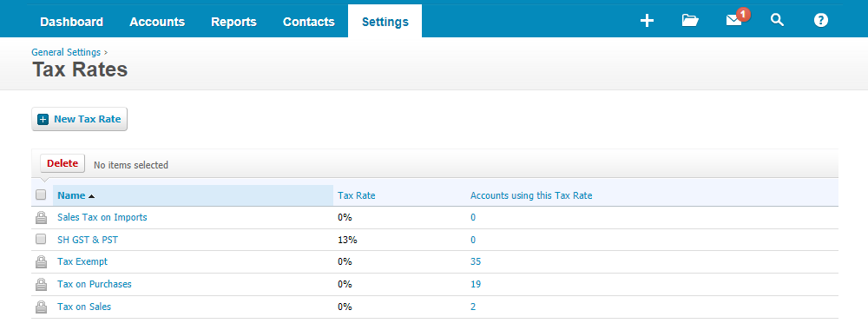The height and width of the screenshot is (330, 868).
Task: Go back to General Settings breadcrumb
Action: coord(66,52)
